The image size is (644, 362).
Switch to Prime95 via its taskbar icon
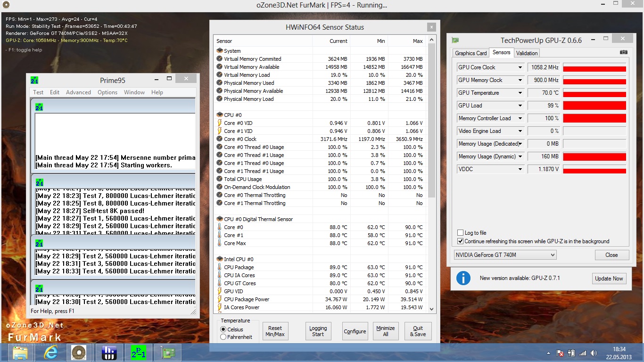pos(138,352)
